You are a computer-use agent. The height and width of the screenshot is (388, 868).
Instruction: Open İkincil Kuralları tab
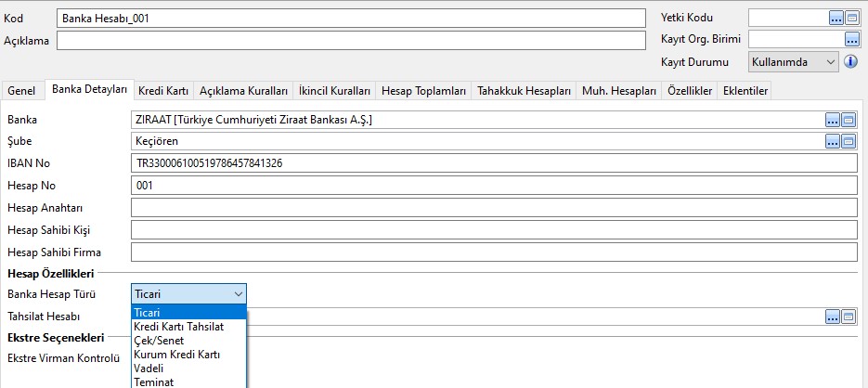pos(334,91)
